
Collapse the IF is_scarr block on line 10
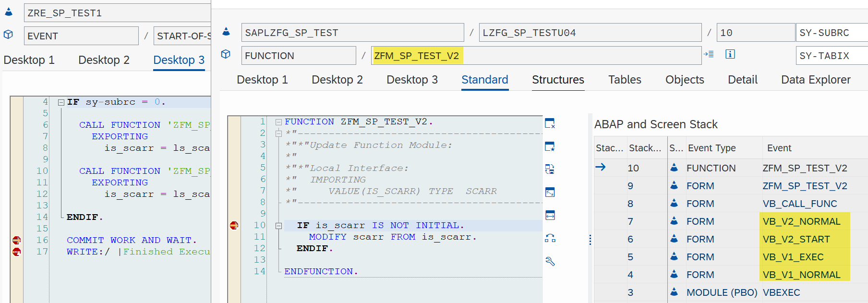click(278, 226)
